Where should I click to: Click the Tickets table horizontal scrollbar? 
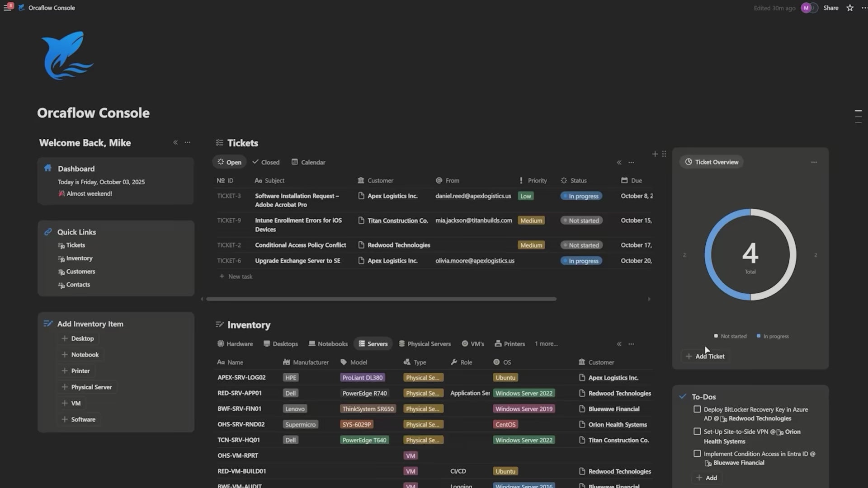pyautogui.click(x=381, y=299)
